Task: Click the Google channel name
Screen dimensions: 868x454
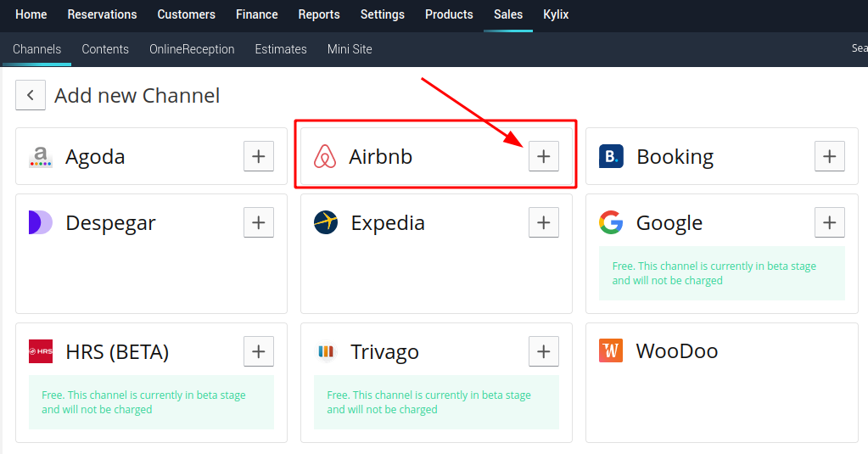Action: 669,224
